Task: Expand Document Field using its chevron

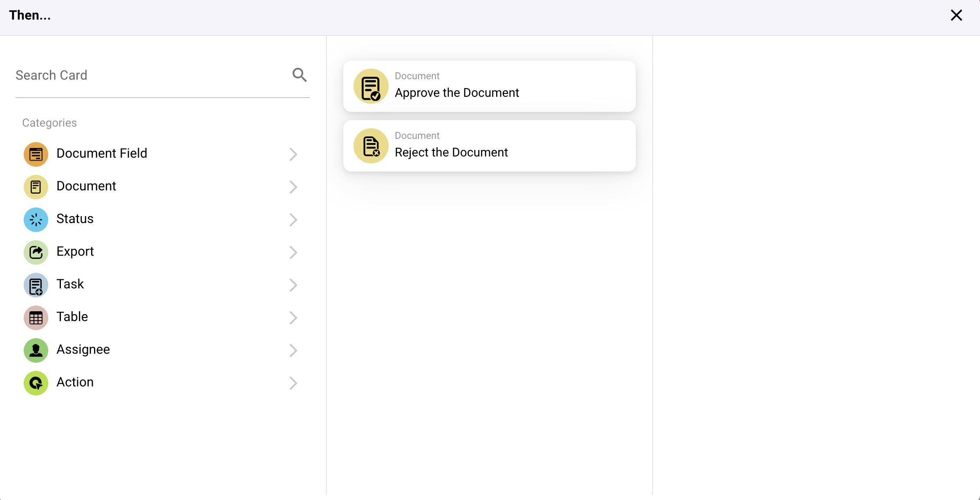Action: click(x=293, y=154)
